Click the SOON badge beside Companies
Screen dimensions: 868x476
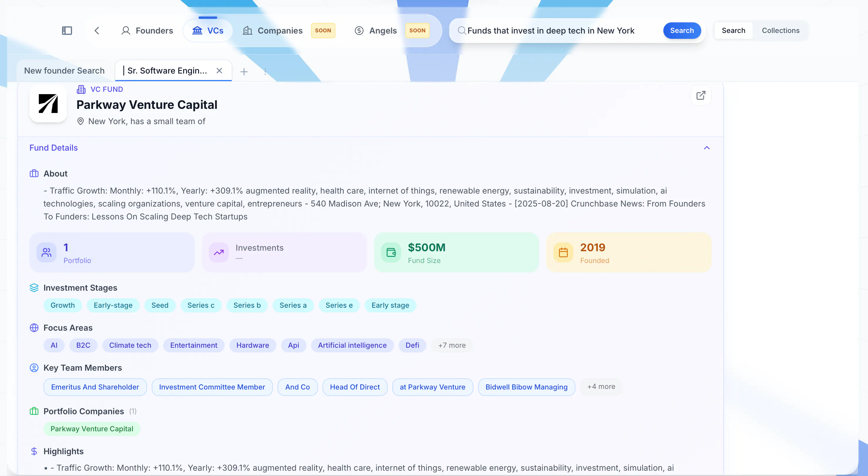pos(323,31)
